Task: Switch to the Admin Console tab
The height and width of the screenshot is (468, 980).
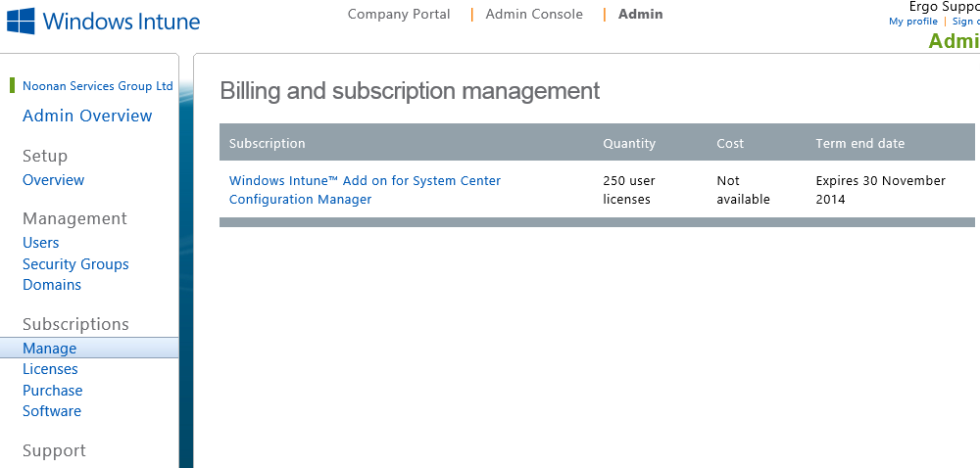Action: [534, 15]
